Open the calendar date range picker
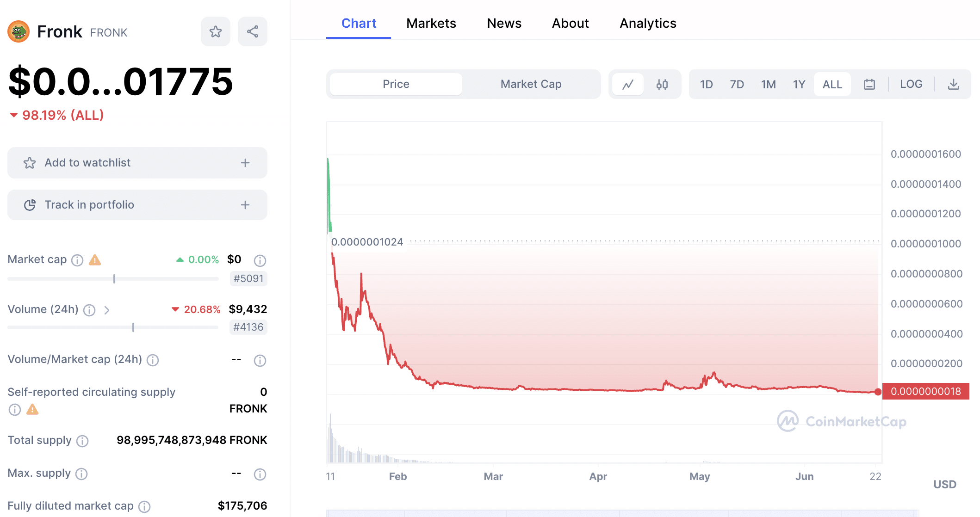This screenshot has height=517, width=980. click(869, 84)
